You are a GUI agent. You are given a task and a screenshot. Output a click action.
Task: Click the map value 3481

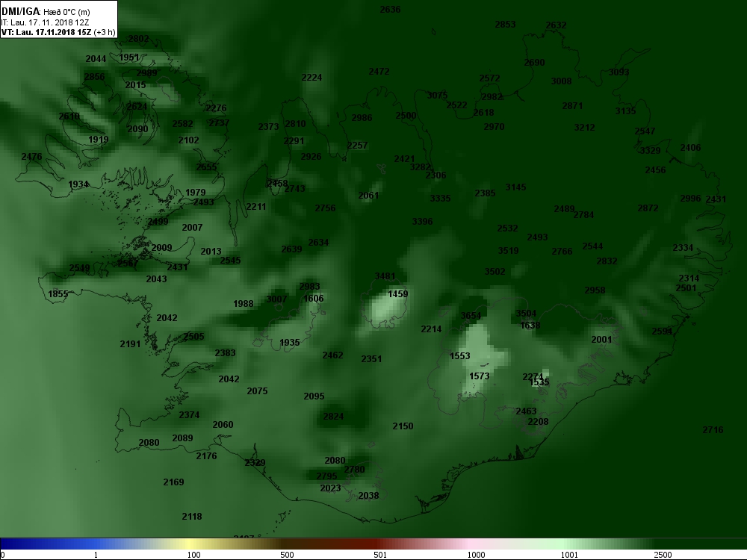[385, 276]
